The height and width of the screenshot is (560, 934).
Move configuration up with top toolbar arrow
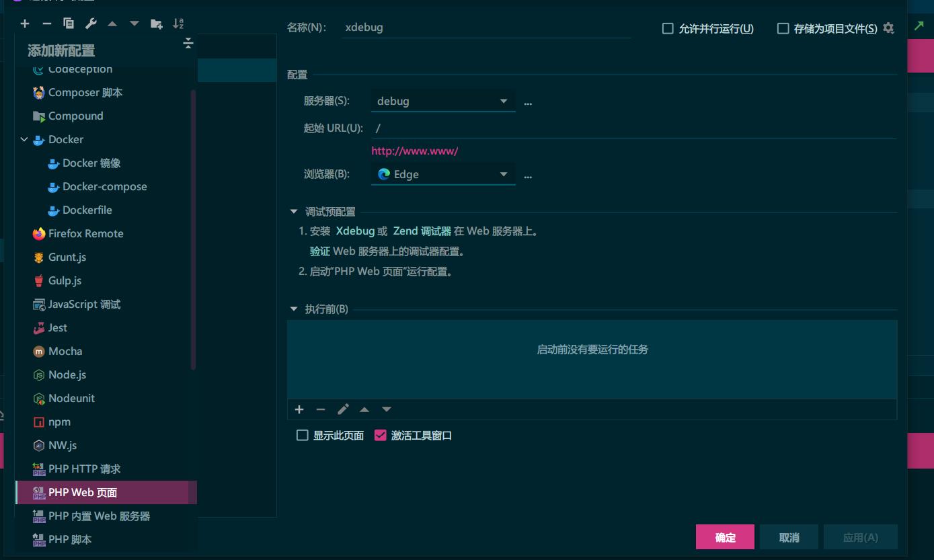112,24
